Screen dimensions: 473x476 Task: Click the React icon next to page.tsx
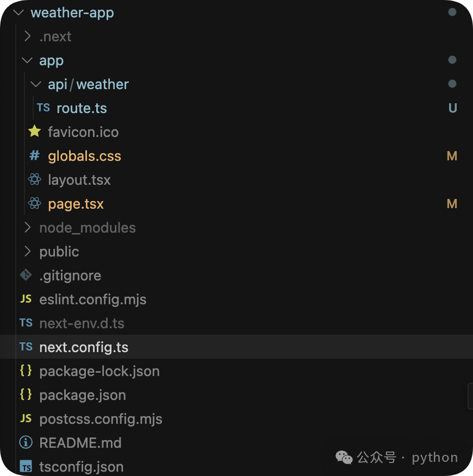pyautogui.click(x=35, y=204)
